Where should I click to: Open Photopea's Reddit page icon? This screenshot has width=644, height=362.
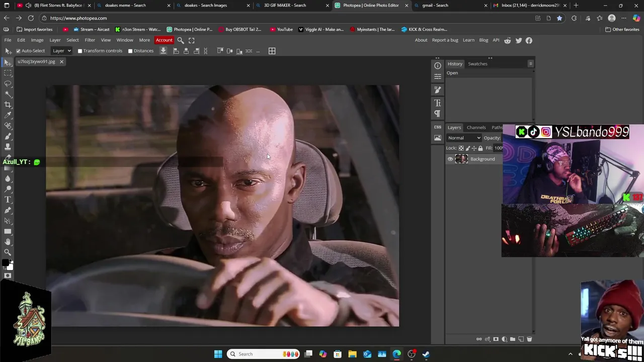point(508,40)
